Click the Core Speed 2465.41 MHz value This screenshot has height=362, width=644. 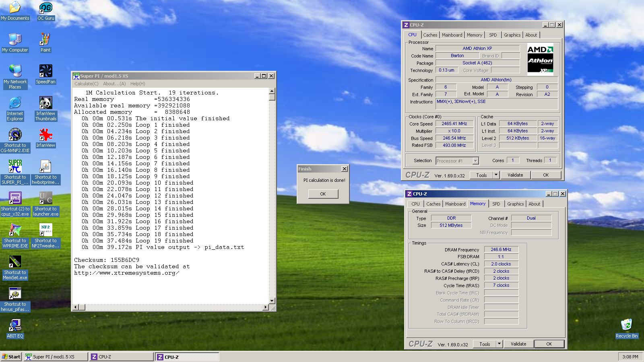click(454, 124)
